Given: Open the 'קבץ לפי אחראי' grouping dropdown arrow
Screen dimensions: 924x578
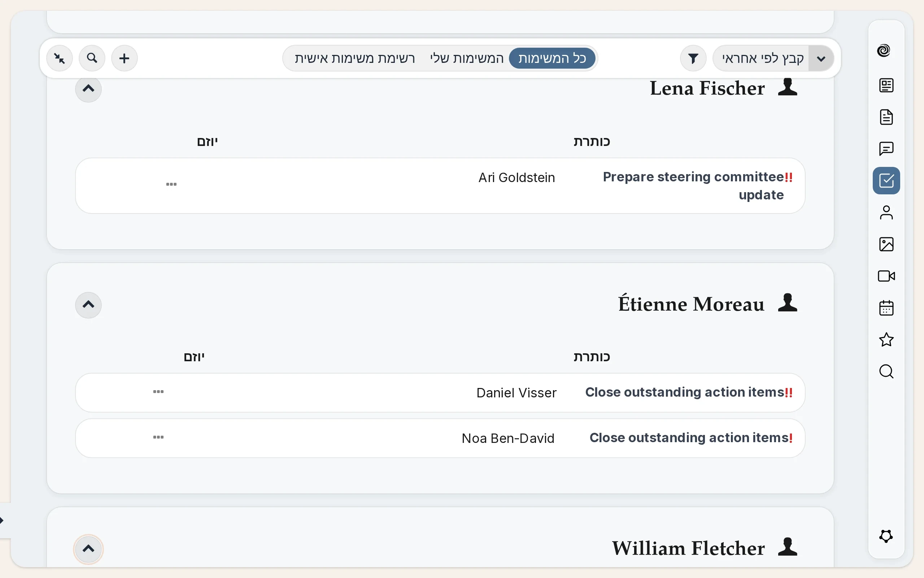Looking at the screenshot, I should (821, 58).
